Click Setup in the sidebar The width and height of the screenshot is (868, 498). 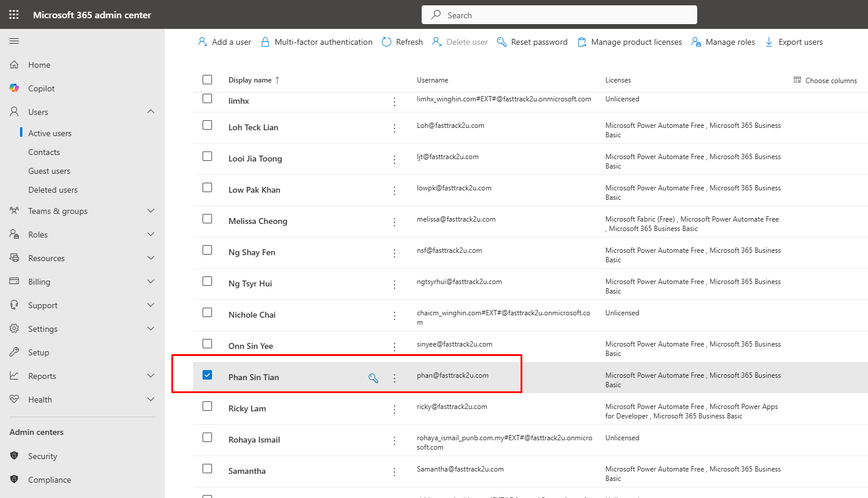(39, 352)
